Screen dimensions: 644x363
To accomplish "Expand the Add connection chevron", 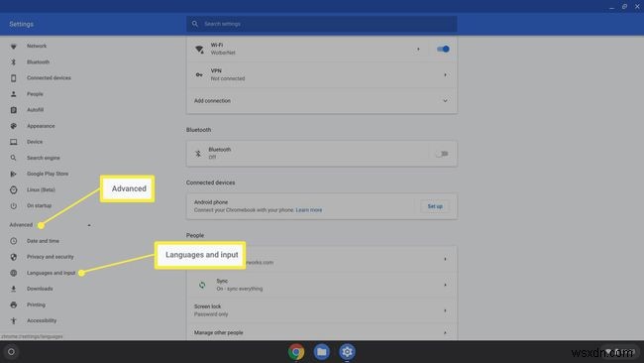I will 445,101.
